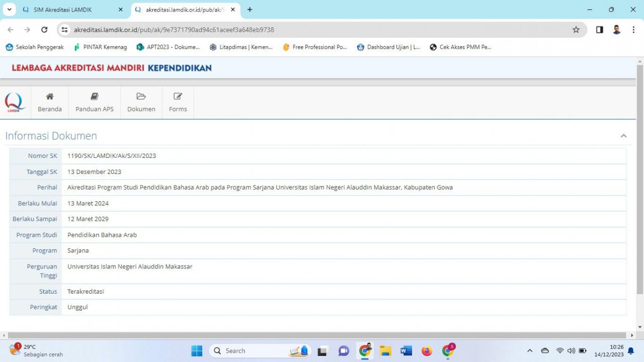Open the tab search dropdown
Screen dimensions: 644x362
pos(9,10)
